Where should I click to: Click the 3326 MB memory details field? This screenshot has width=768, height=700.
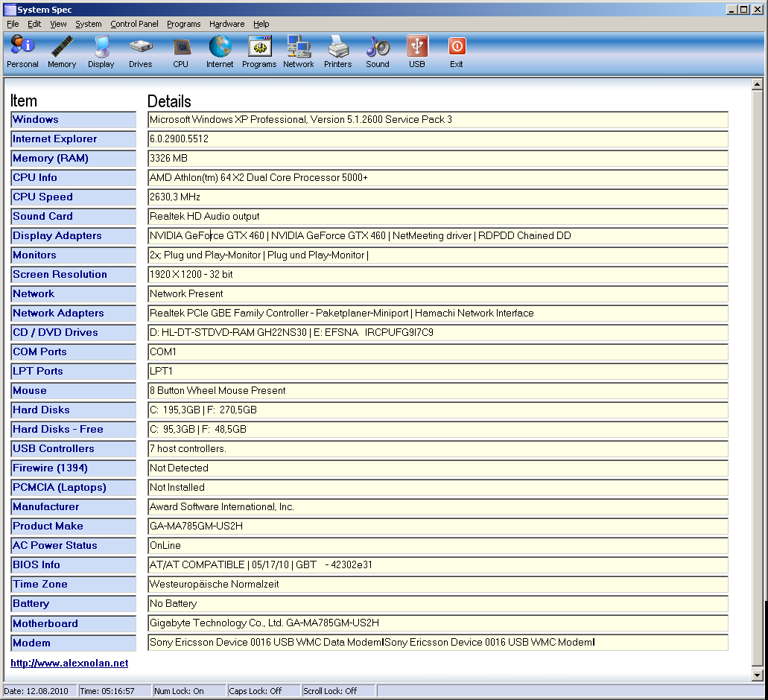tap(438, 159)
